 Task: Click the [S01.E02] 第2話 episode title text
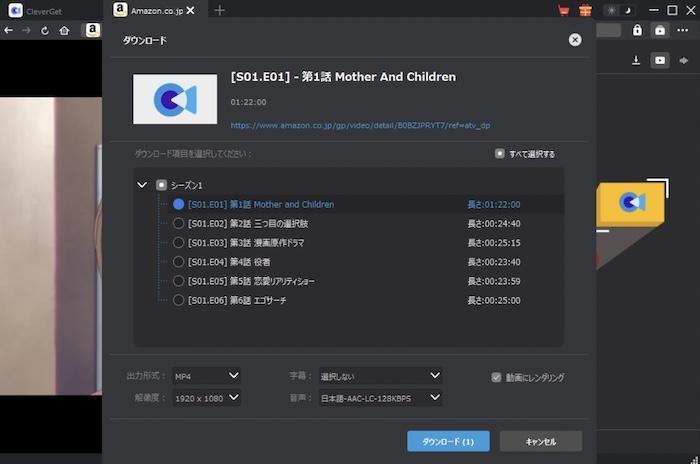(x=248, y=224)
